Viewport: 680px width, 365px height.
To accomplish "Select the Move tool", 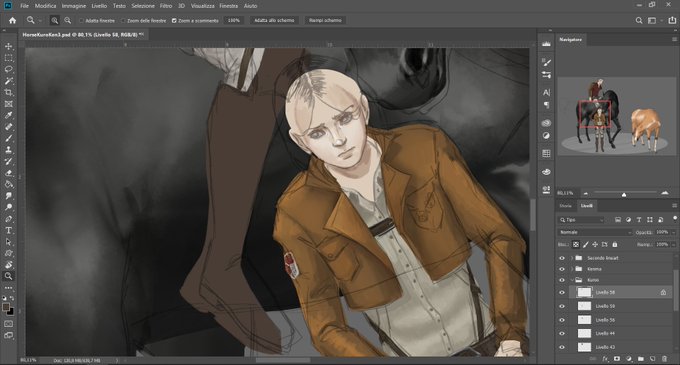I will pos(8,46).
